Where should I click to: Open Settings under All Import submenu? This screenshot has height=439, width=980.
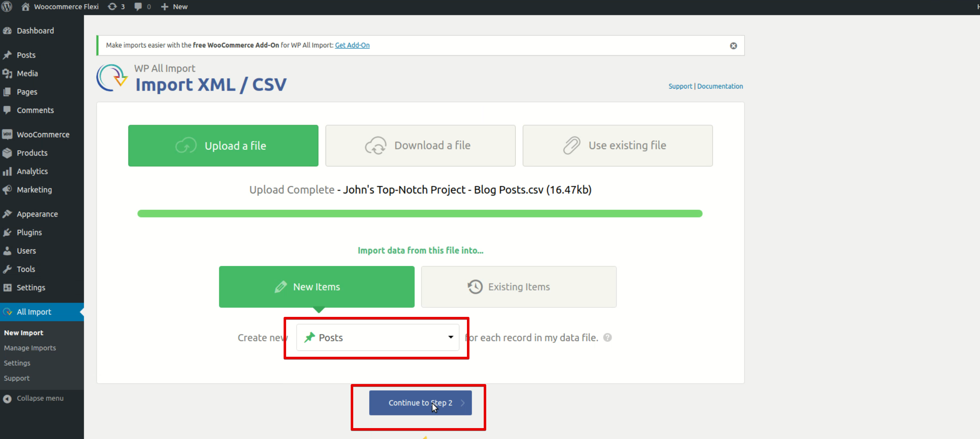[17, 363]
